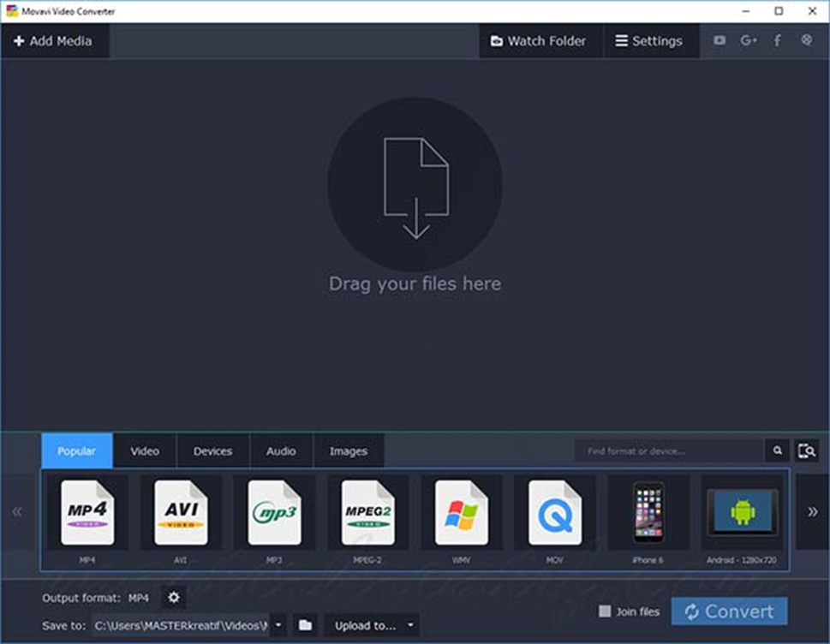Choose the AVI video format icon
This screenshot has width=830, height=644.
(x=181, y=512)
